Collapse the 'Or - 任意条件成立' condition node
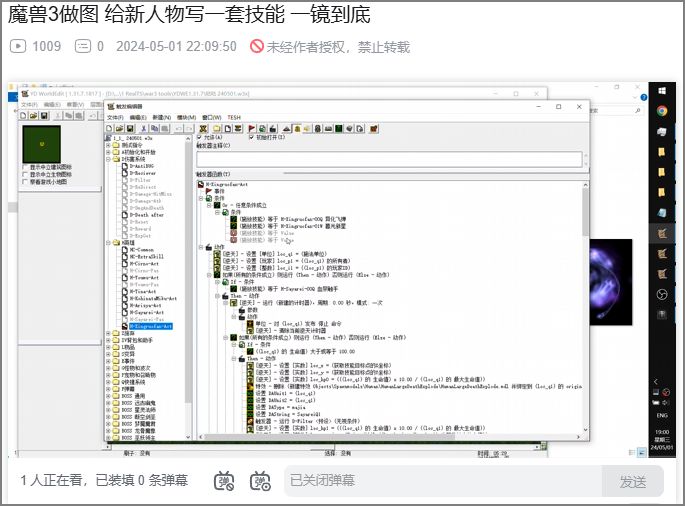Screen dimensions: 685x506 point(209,205)
